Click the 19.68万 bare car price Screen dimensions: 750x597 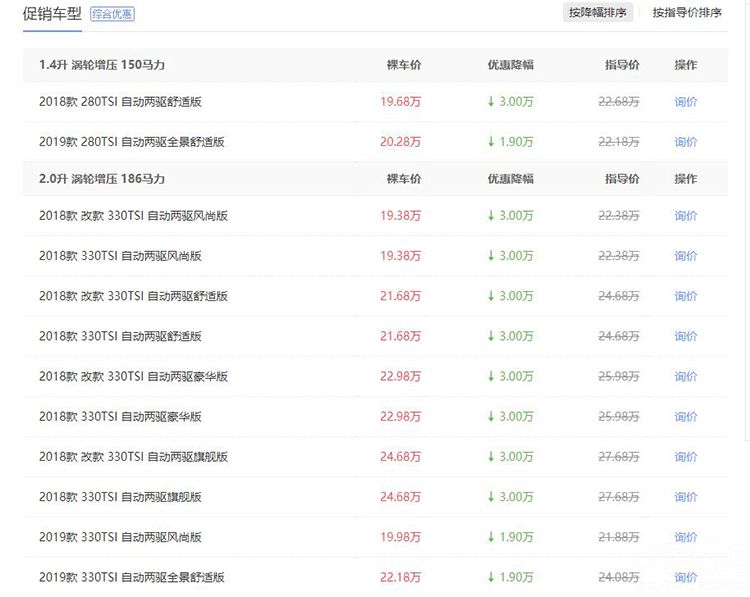[400, 101]
